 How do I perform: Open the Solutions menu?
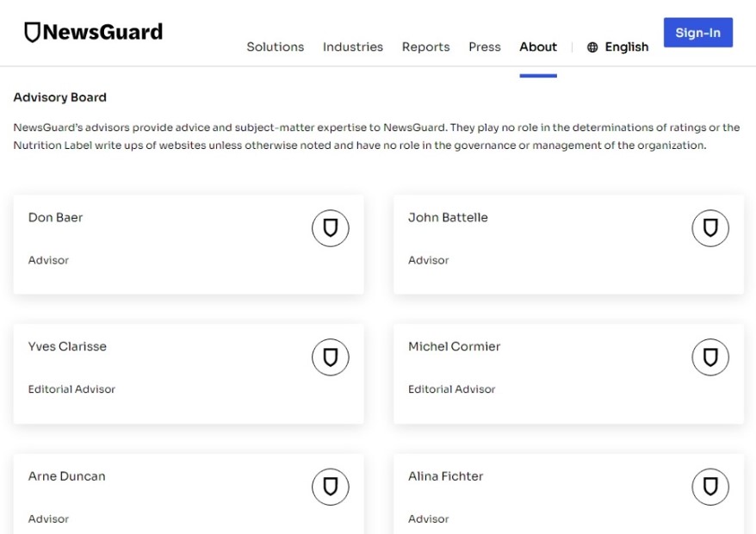click(276, 47)
